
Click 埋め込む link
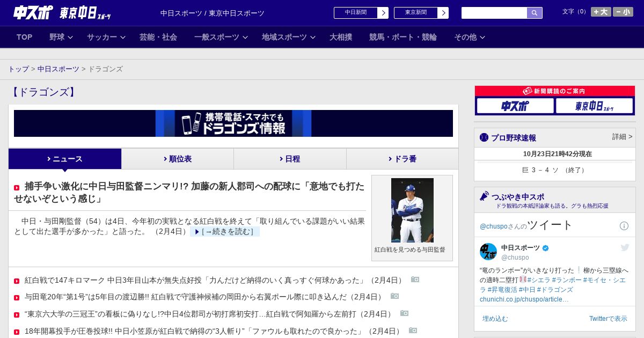pyautogui.click(x=495, y=319)
